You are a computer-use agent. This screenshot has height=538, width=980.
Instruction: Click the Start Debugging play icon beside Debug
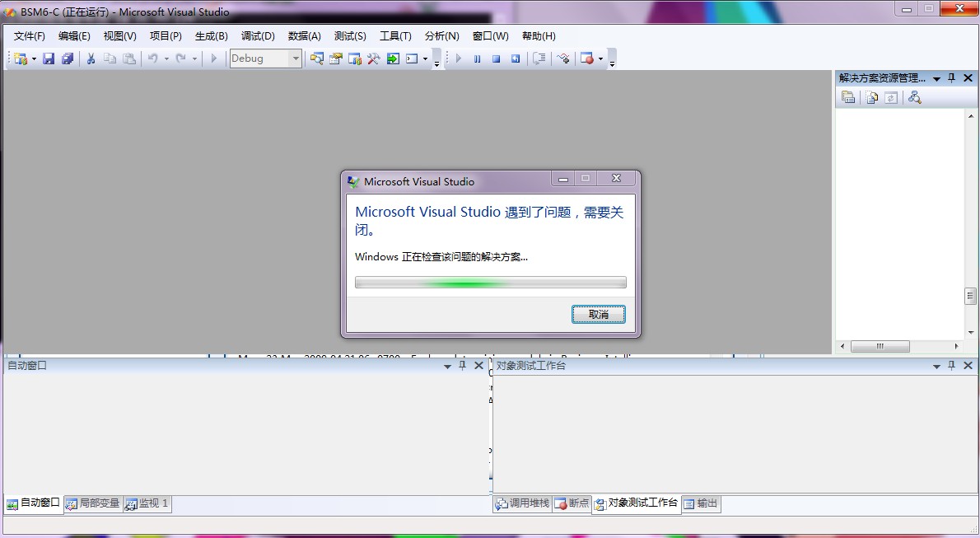(x=214, y=58)
